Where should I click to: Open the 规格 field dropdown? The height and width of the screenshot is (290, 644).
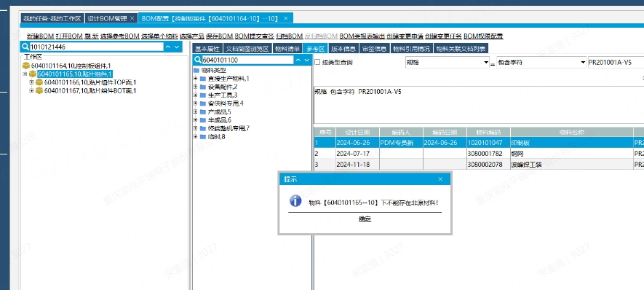486,63
